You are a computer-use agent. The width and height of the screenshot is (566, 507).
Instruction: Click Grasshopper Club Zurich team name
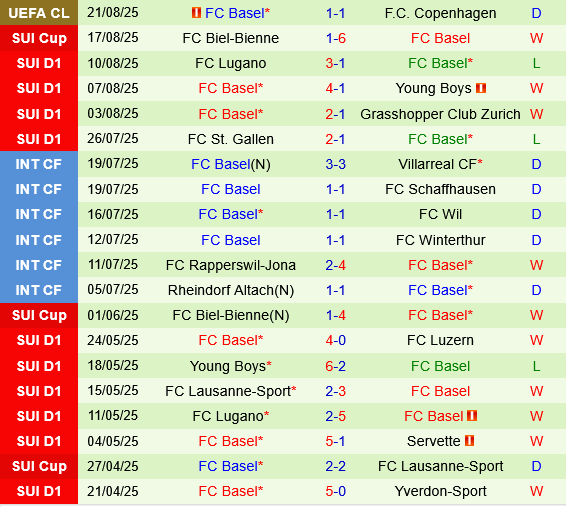tap(440, 114)
